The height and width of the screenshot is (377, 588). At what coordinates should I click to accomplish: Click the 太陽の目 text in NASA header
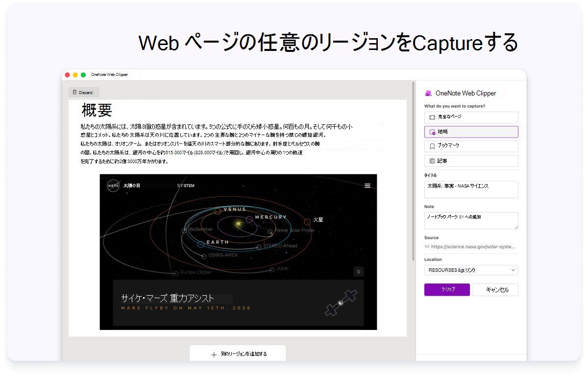click(132, 186)
